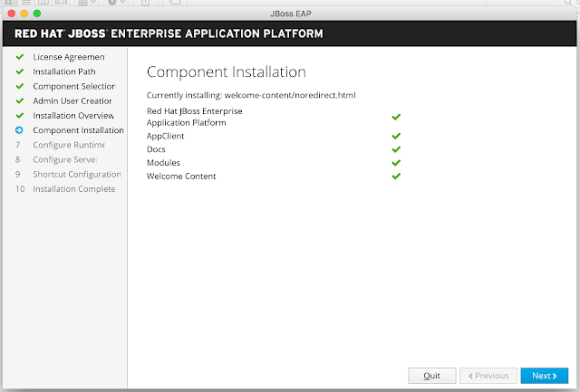The height and width of the screenshot is (392, 580).
Task: Select License Agreement step in sidebar
Action: 69,57
